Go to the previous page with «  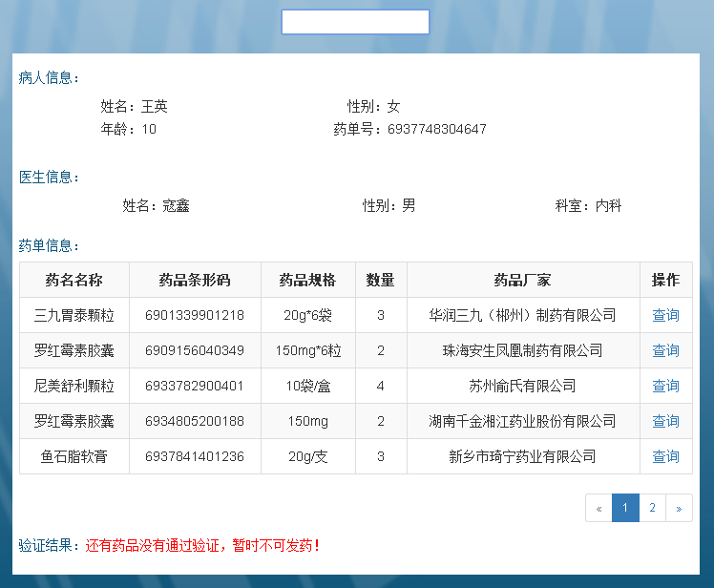click(598, 508)
